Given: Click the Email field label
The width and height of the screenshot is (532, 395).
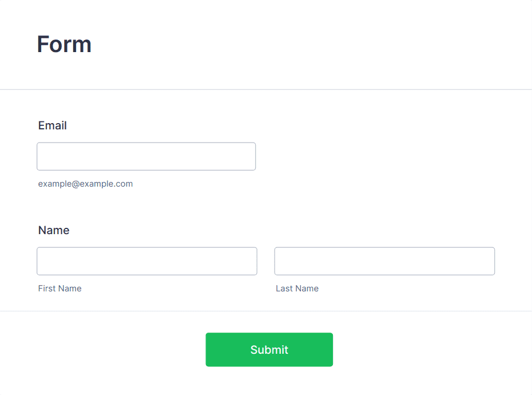Looking at the screenshot, I should 52,125.
